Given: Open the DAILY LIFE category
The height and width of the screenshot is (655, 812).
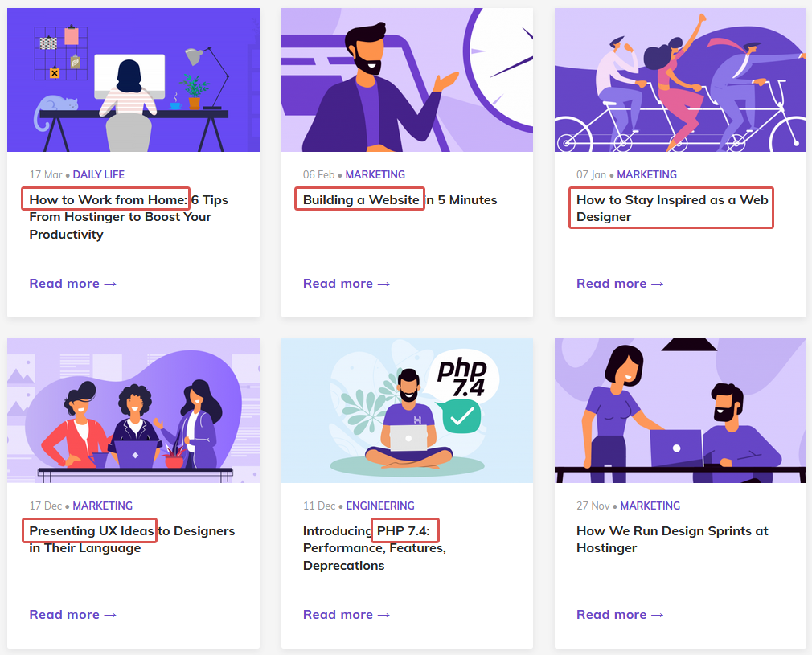Looking at the screenshot, I should pyautogui.click(x=99, y=174).
